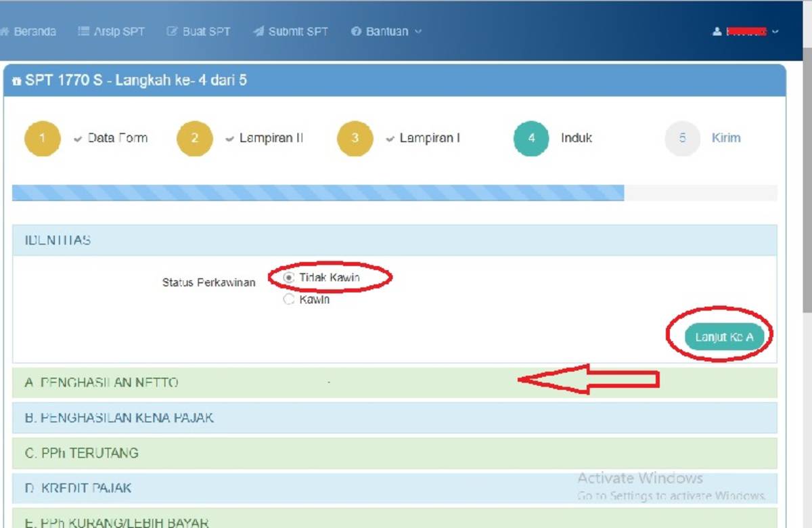Select Tidak Kawin radio button
This screenshot has width=812, height=528.
(289, 278)
